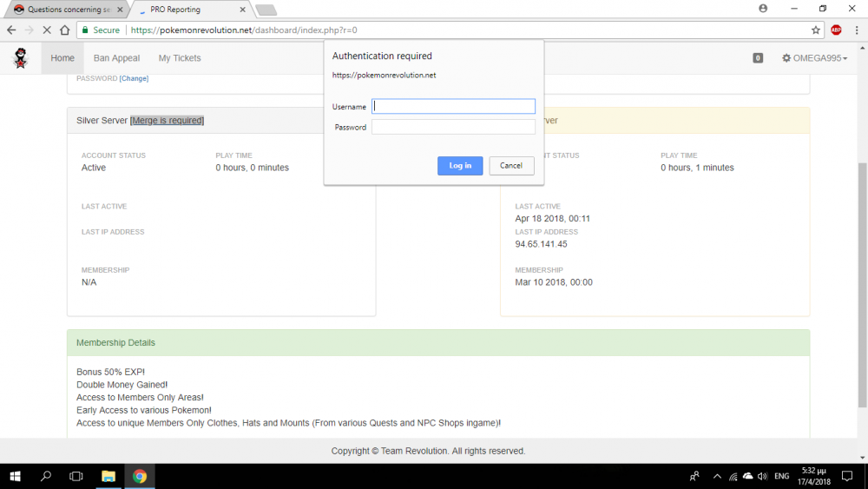
Task: Click the address bar URL
Action: coord(244,30)
